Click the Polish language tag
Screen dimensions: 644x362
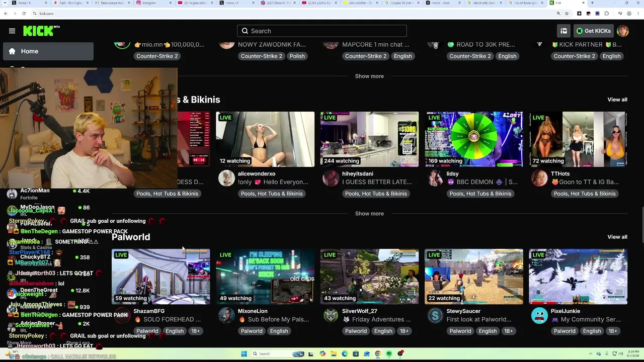297,56
